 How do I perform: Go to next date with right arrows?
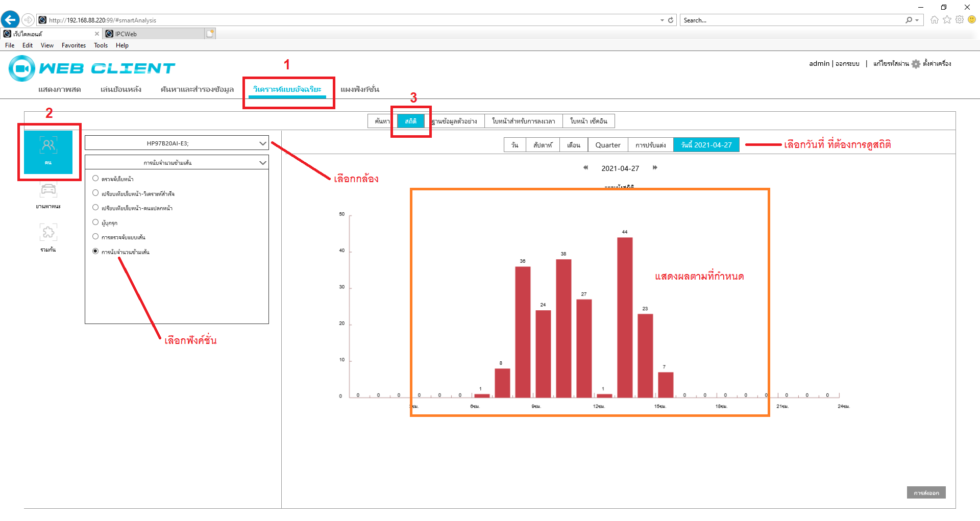pyautogui.click(x=655, y=168)
